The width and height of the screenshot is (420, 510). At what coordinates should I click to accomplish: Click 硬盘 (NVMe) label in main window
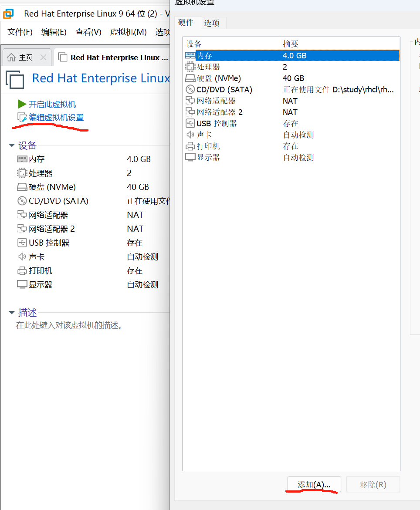tap(52, 187)
